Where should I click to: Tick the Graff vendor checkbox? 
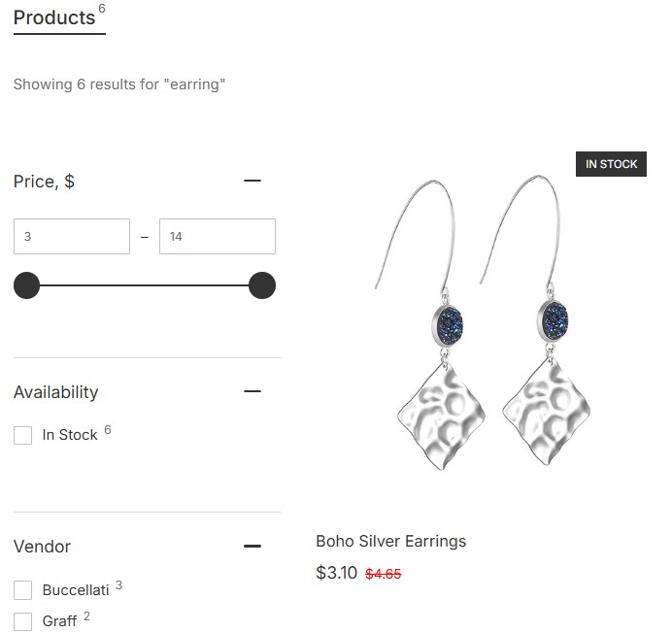tap(23, 621)
